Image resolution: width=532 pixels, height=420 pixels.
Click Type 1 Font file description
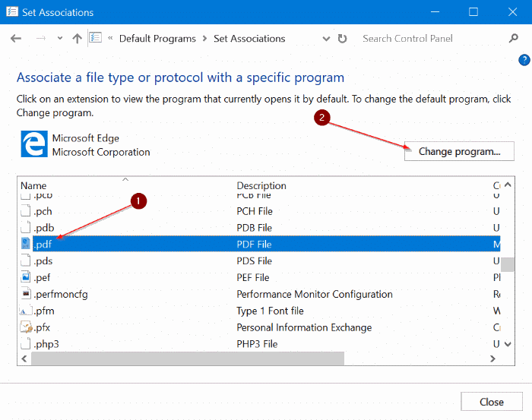coord(270,311)
